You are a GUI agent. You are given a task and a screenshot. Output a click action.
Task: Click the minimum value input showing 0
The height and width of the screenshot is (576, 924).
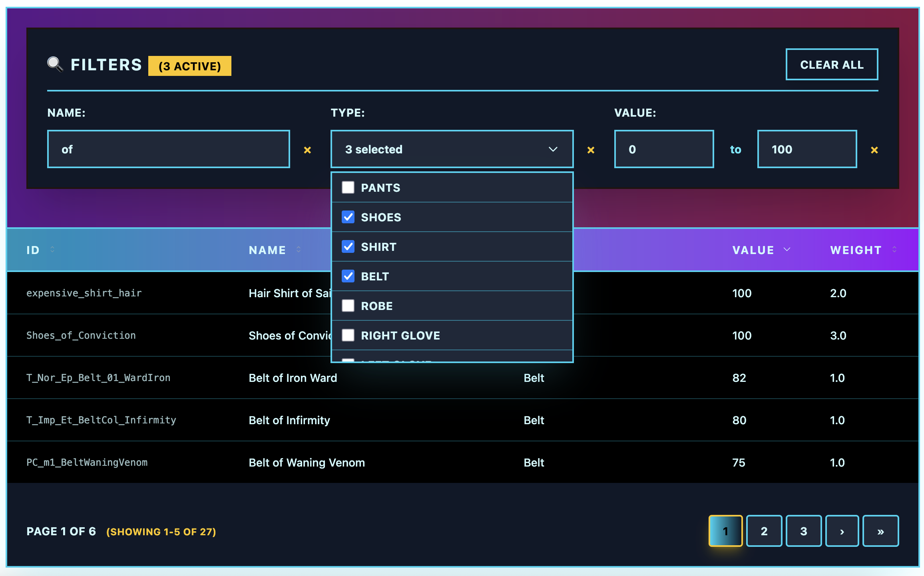coord(663,149)
